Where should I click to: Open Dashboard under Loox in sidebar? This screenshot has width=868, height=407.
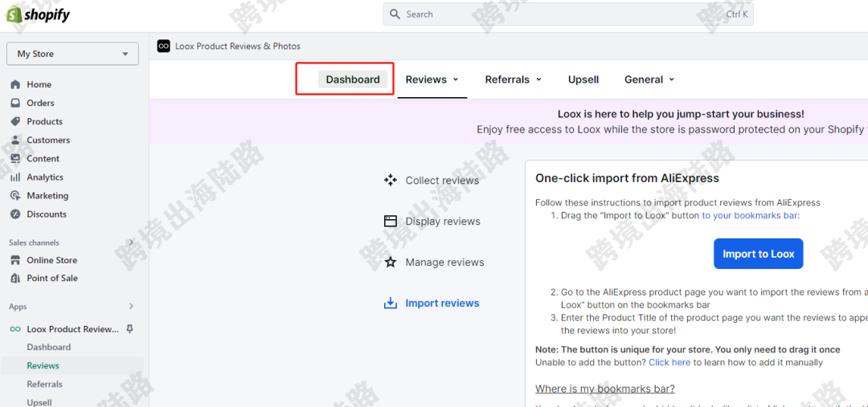(x=49, y=348)
